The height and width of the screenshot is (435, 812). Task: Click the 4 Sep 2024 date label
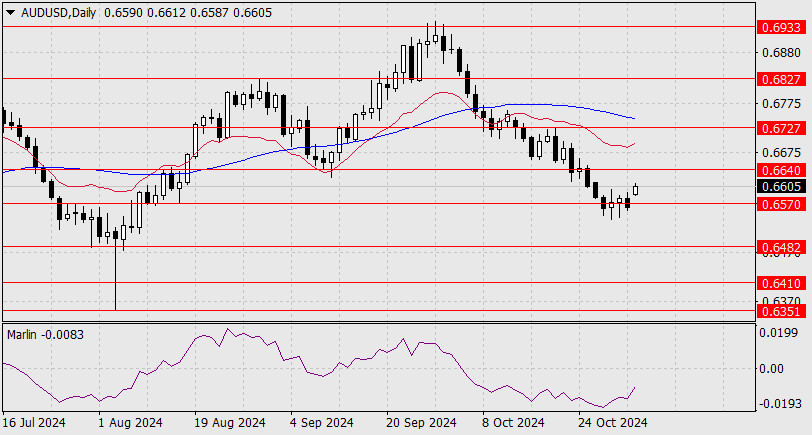[322, 423]
